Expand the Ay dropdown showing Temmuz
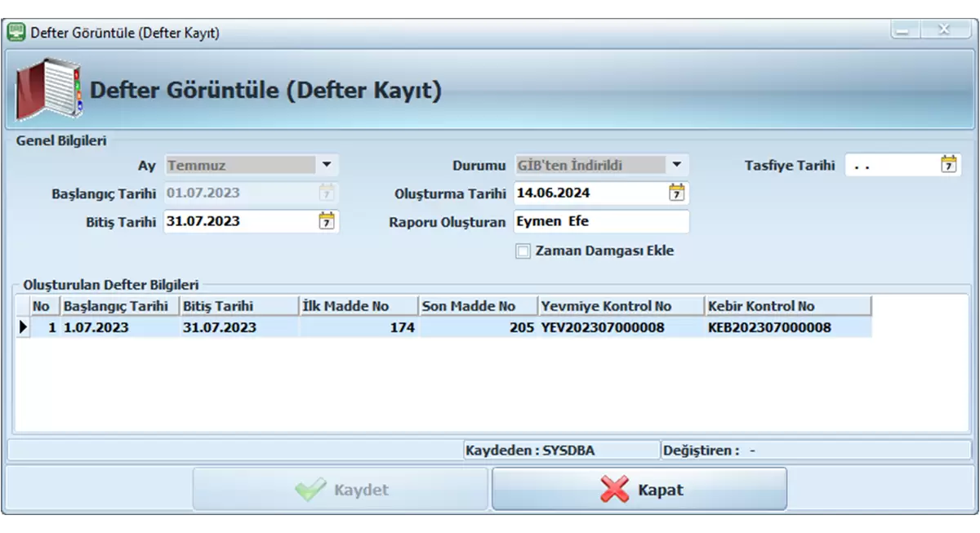Image resolution: width=980 pixels, height=533 pixels. coord(327,165)
